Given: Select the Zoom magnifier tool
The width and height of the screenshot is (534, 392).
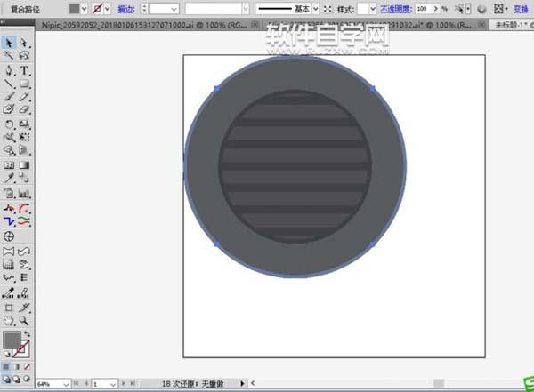Looking at the screenshot, I should [x=24, y=321].
